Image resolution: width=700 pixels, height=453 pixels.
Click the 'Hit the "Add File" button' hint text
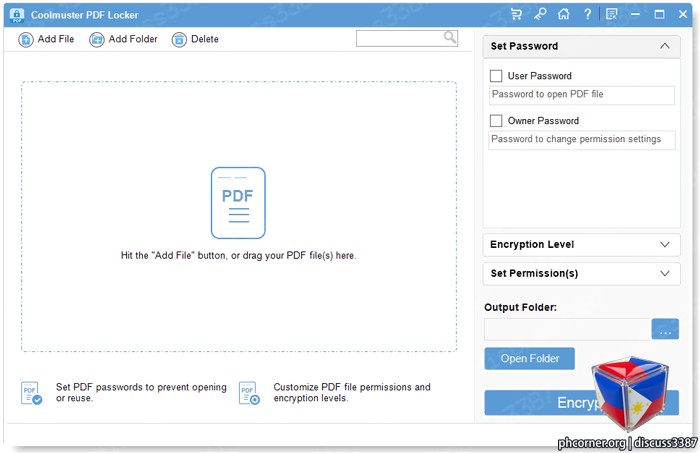[238, 256]
